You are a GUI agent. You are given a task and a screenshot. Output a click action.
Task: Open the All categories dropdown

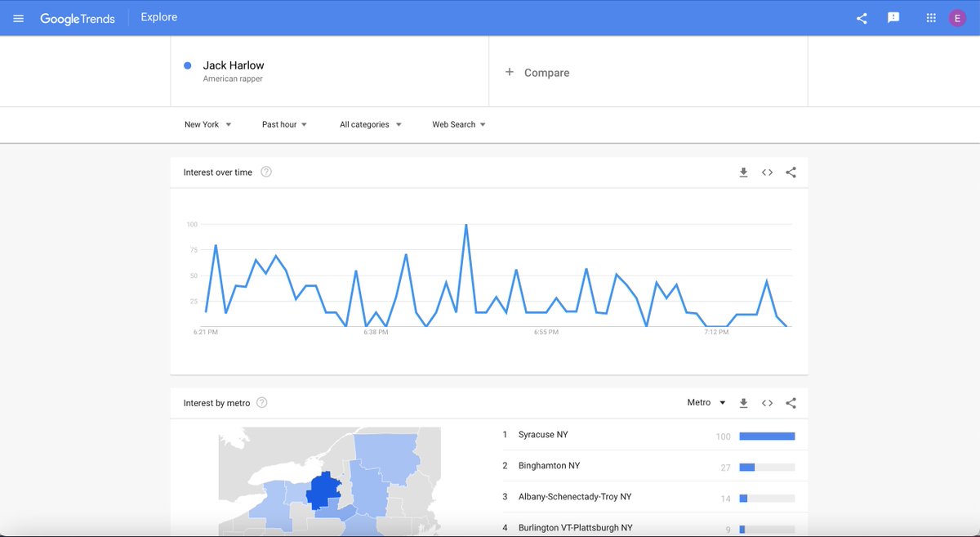(371, 124)
